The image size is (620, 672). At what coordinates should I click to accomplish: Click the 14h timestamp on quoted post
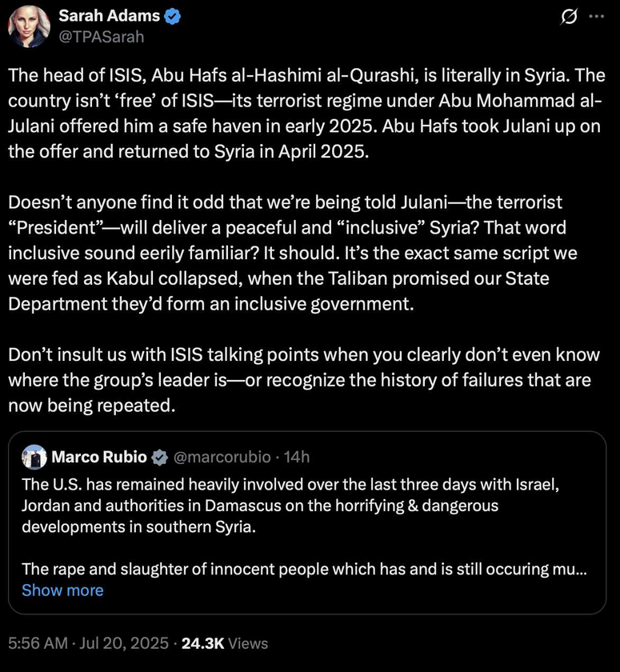tap(297, 458)
